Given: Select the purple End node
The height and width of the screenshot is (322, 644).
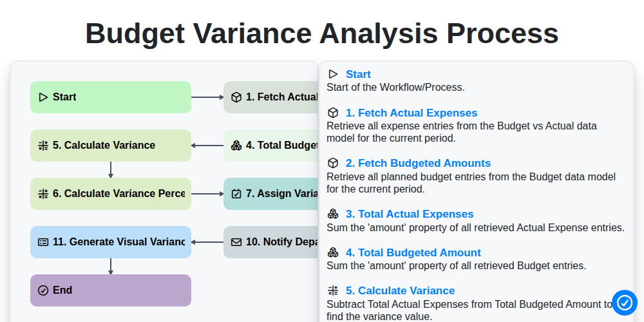Looking at the screenshot, I should (111, 290).
